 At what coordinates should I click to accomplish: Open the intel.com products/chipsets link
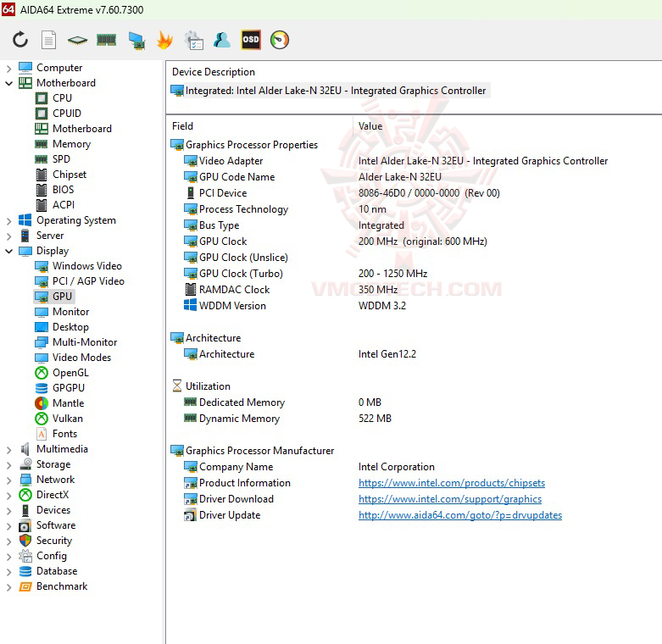click(x=451, y=483)
